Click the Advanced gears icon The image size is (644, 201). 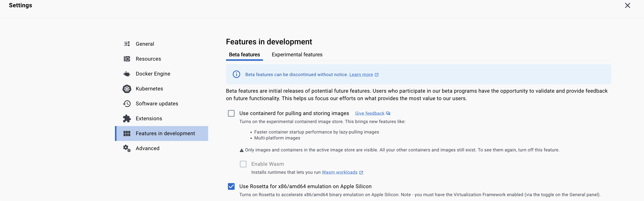127,148
